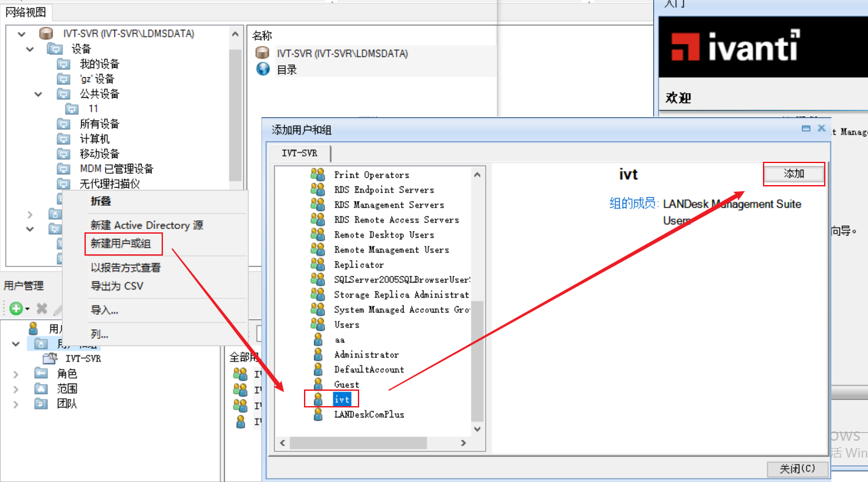Click the green add icon in user management toolbar
This screenshot has width=868, height=482.
[x=16, y=308]
